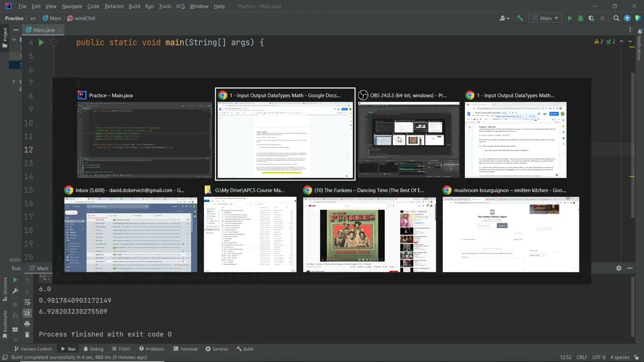Toggle the Project tool window sidebar button

tap(5, 38)
